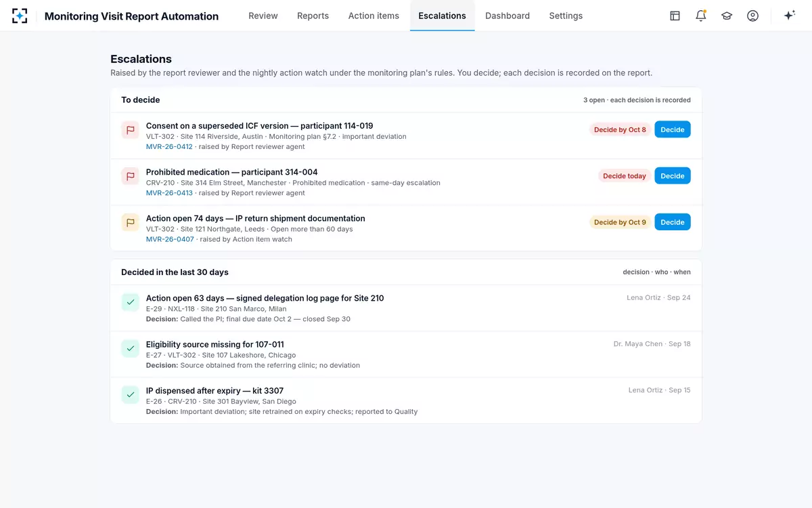
Task: Open 'IP dispensed after expiry — kit 3307'
Action: click(x=215, y=390)
